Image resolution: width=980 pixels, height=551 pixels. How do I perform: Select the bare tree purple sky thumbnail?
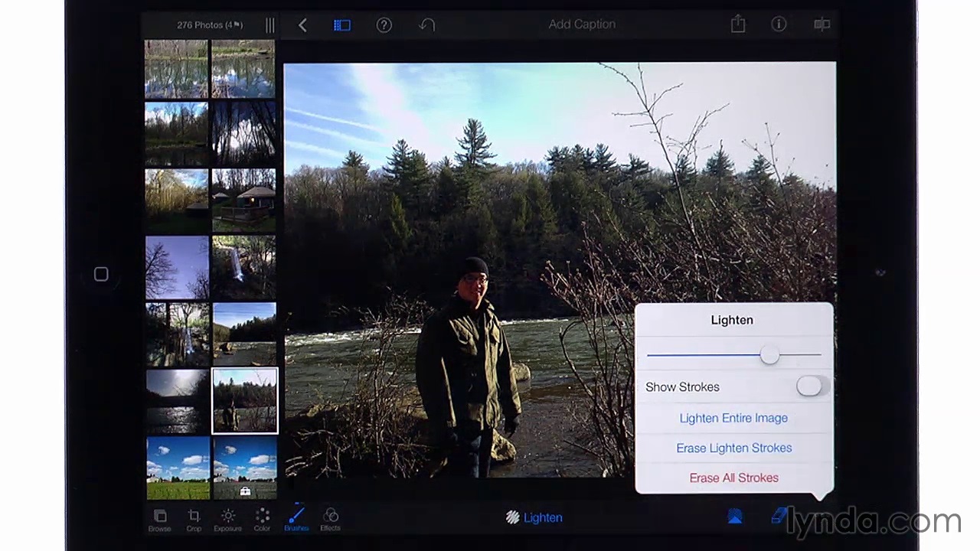pos(177,267)
